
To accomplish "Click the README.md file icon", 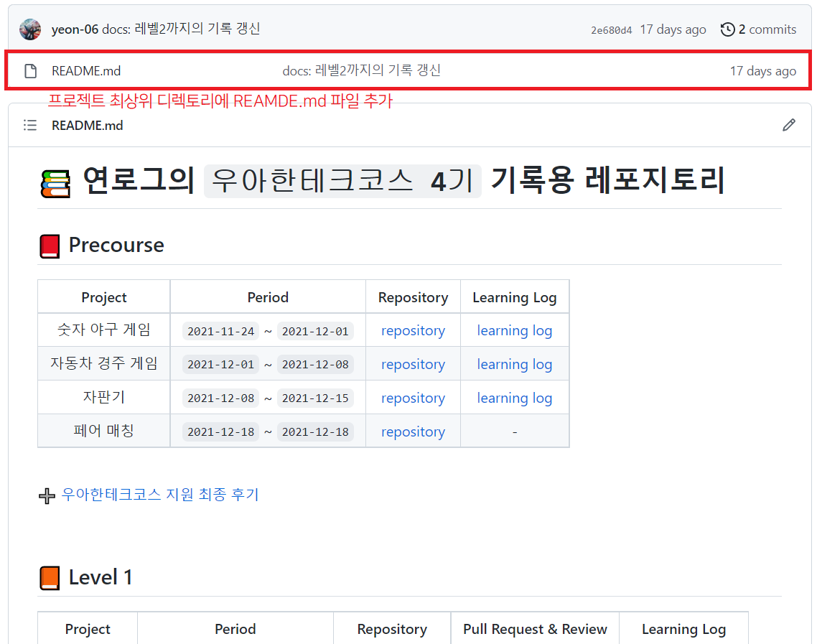I will click(31, 71).
